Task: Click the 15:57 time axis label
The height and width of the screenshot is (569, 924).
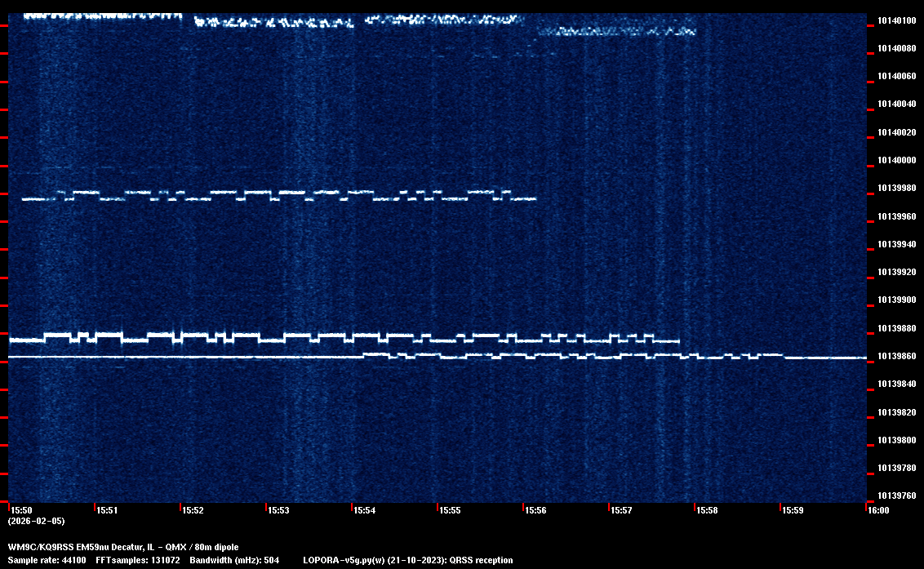Action: (x=621, y=510)
